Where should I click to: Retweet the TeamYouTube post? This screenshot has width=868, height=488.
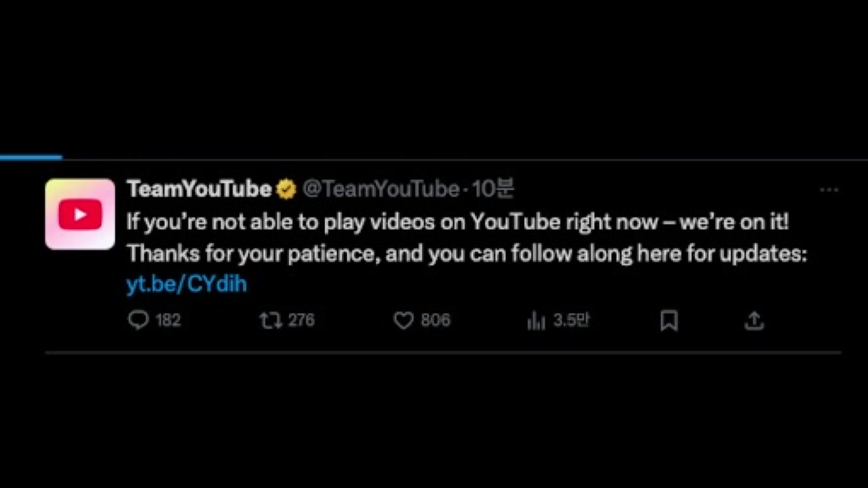pos(271,320)
